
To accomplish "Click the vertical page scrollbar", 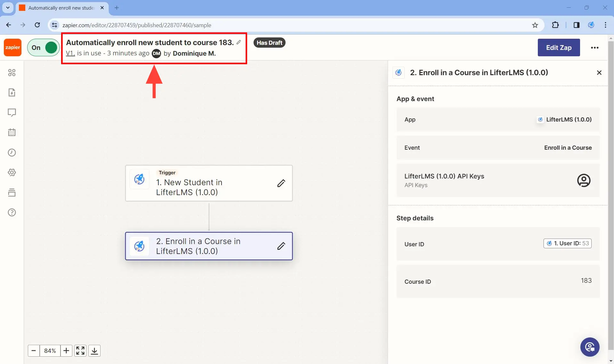I will pyautogui.click(x=610, y=195).
